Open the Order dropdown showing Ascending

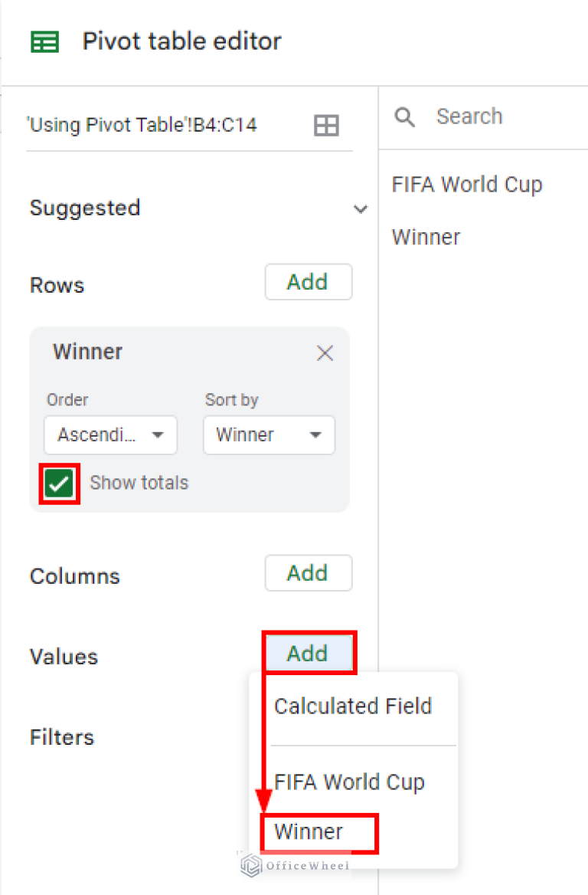coord(110,434)
